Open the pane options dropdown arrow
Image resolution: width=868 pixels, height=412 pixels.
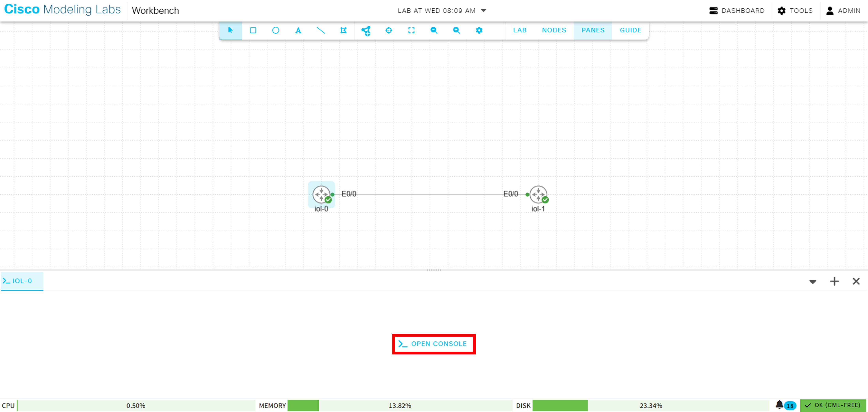[813, 282]
